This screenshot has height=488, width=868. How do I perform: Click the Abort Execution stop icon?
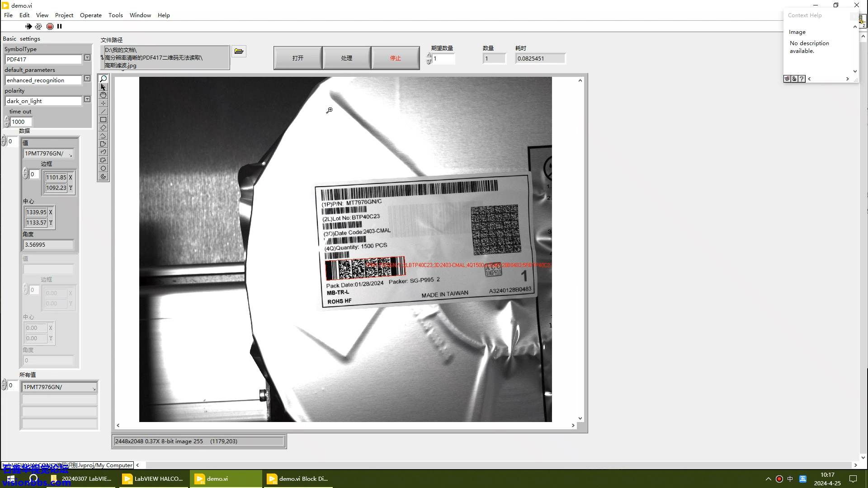[50, 26]
